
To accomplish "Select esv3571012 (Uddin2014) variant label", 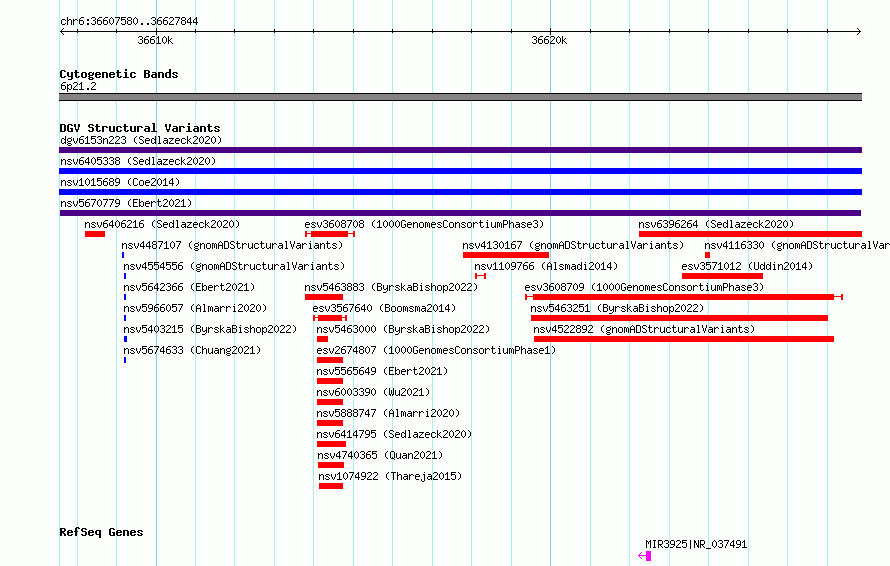I will tap(747, 266).
